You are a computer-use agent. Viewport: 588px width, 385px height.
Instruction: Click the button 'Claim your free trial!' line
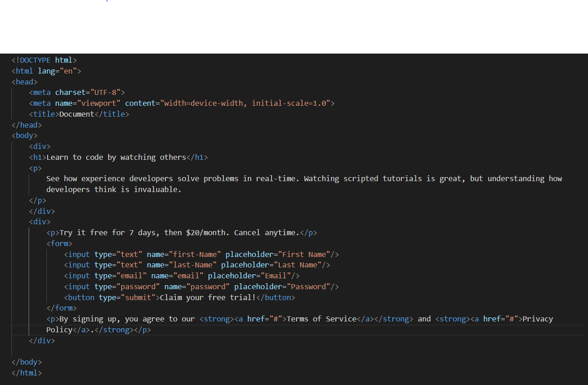click(x=179, y=298)
